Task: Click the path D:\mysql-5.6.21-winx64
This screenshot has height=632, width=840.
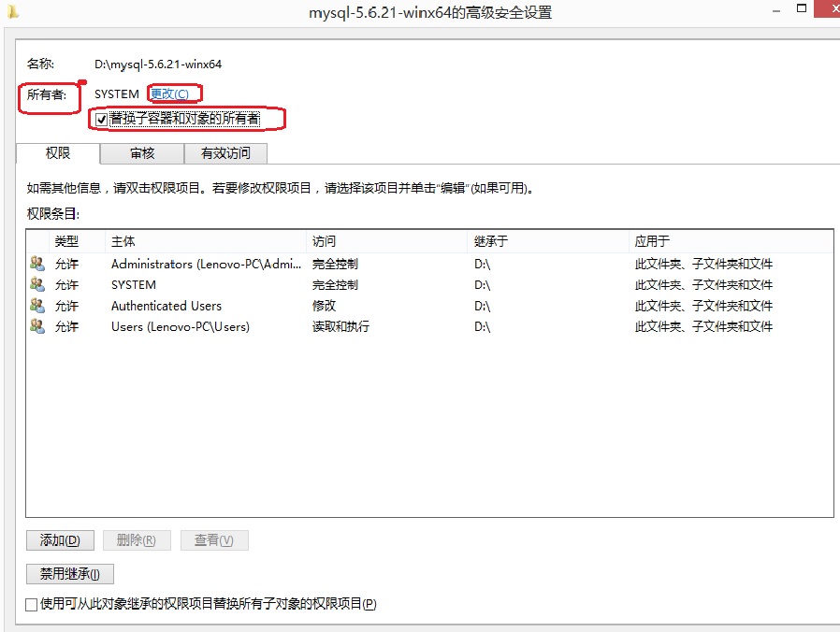Action: [158, 65]
